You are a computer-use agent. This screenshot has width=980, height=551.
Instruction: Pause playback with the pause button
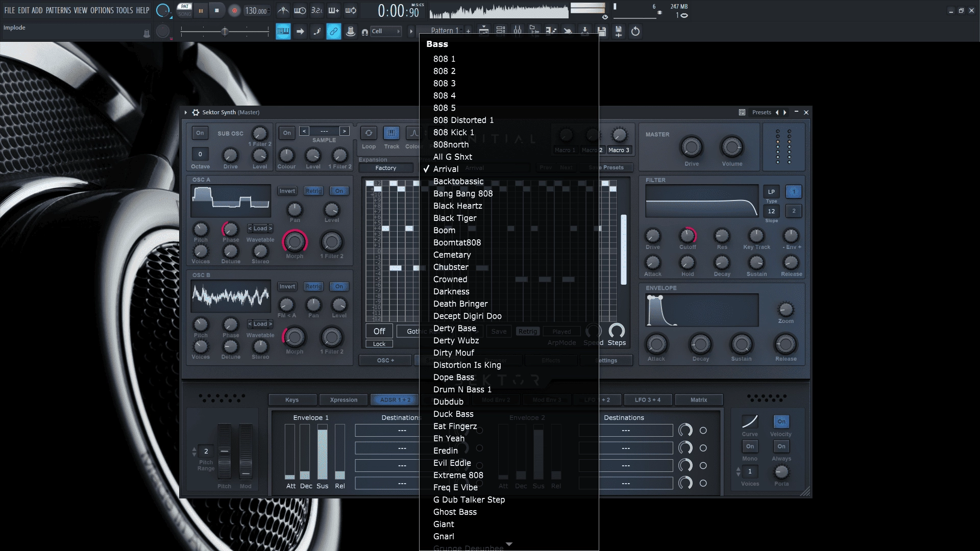pyautogui.click(x=201, y=10)
